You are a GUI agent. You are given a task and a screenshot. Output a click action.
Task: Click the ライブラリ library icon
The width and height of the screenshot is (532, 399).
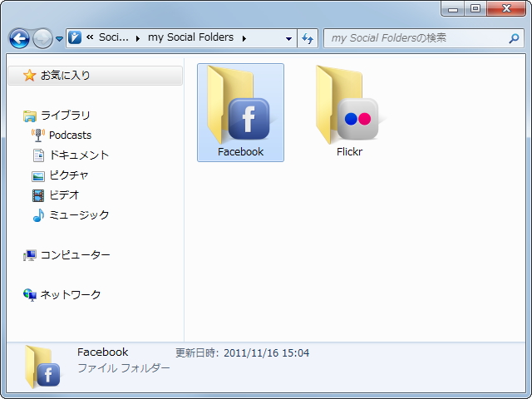[x=30, y=116]
